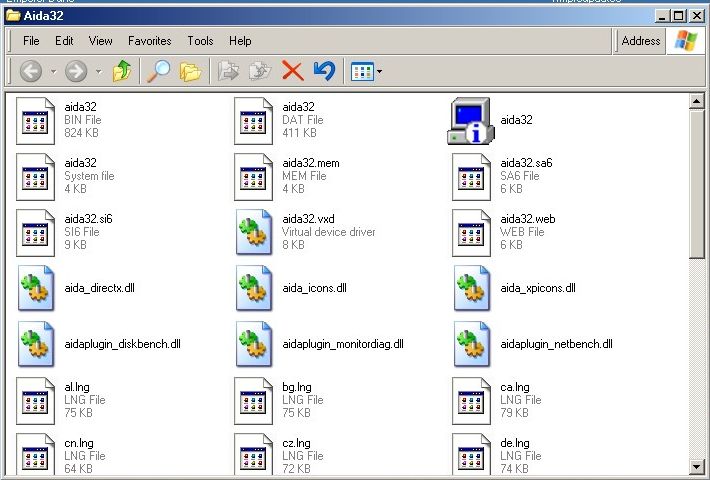Select the aida32.web file icon

[471, 233]
